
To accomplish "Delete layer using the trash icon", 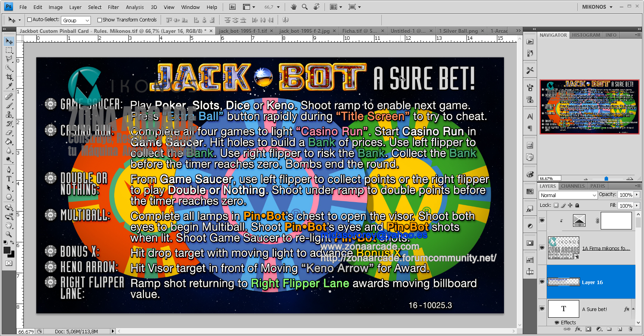I will click(630, 329).
